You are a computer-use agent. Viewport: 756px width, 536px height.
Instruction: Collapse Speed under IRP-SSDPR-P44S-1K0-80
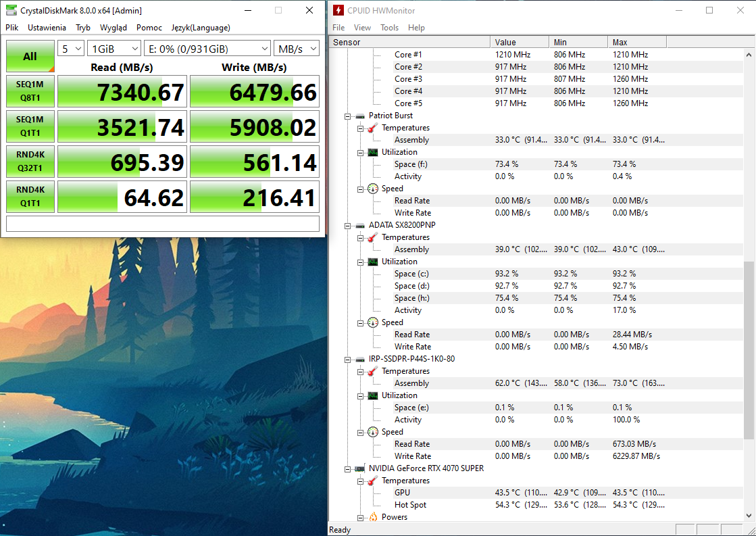[x=360, y=433]
